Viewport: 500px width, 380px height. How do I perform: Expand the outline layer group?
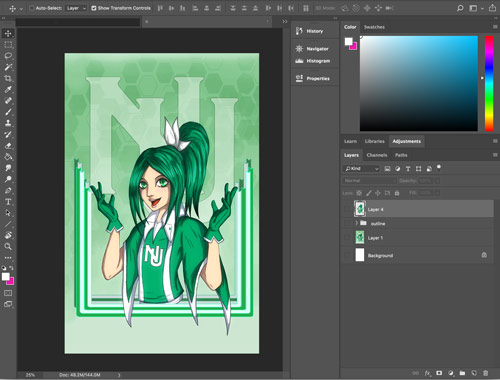356,223
